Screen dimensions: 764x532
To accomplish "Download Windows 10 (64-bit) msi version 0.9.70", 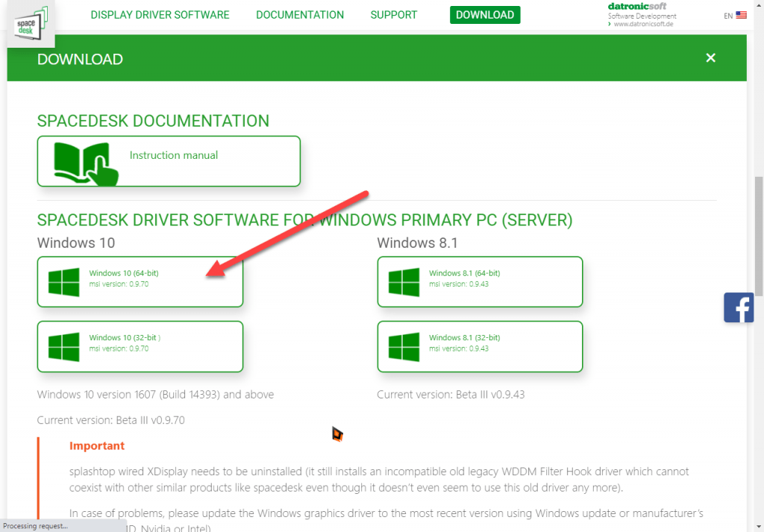I will 140,281.
